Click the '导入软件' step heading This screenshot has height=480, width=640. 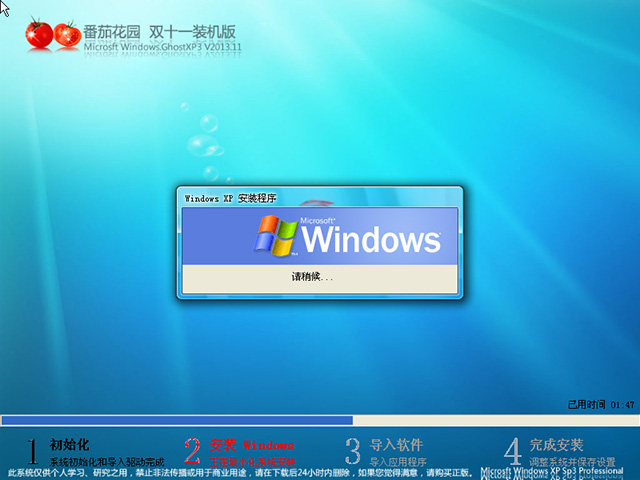click(396, 445)
